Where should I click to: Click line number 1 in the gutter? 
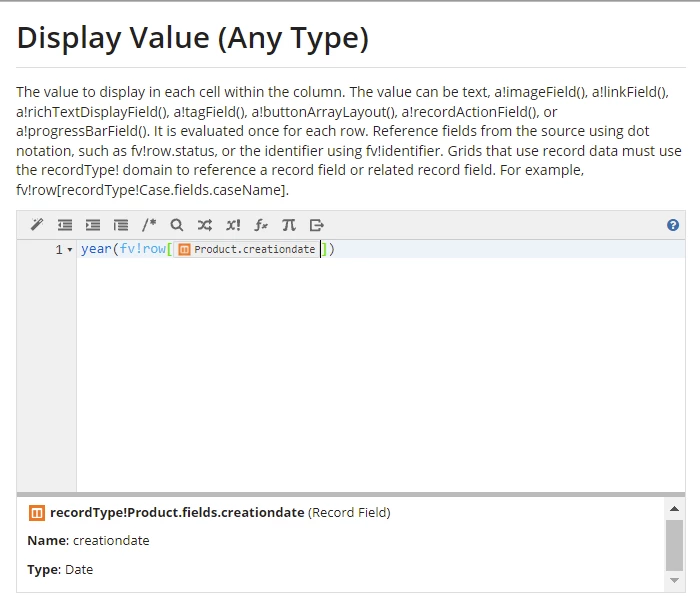(x=59, y=250)
